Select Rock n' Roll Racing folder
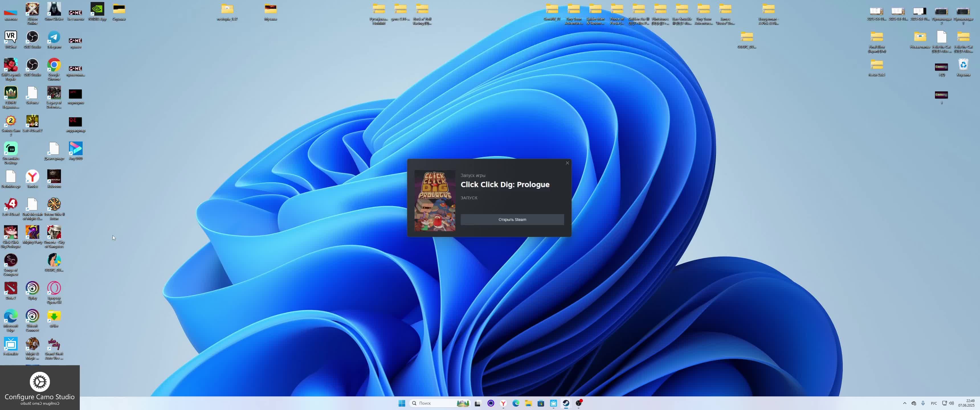Viewport: 980px width, 410px height. 422,14
